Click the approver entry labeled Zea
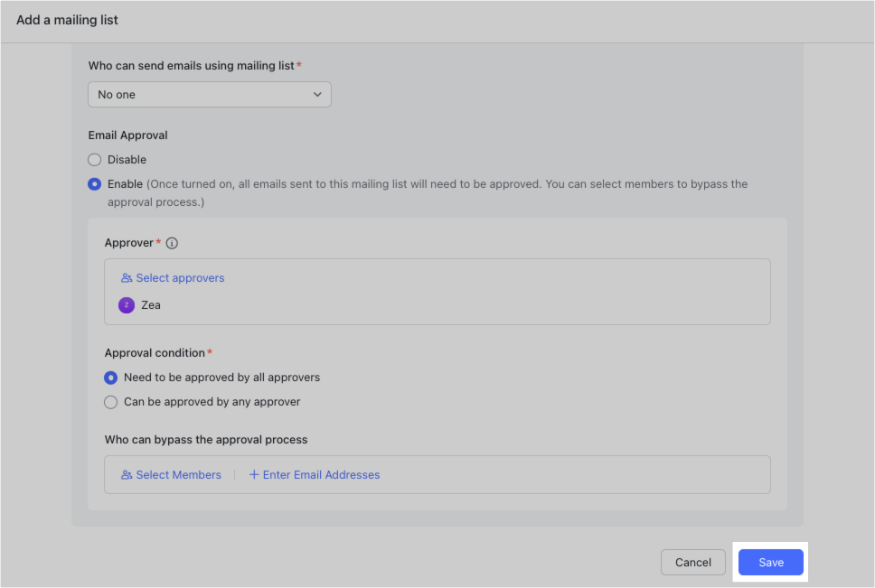875x588 pixels. [x=151, y=305]
